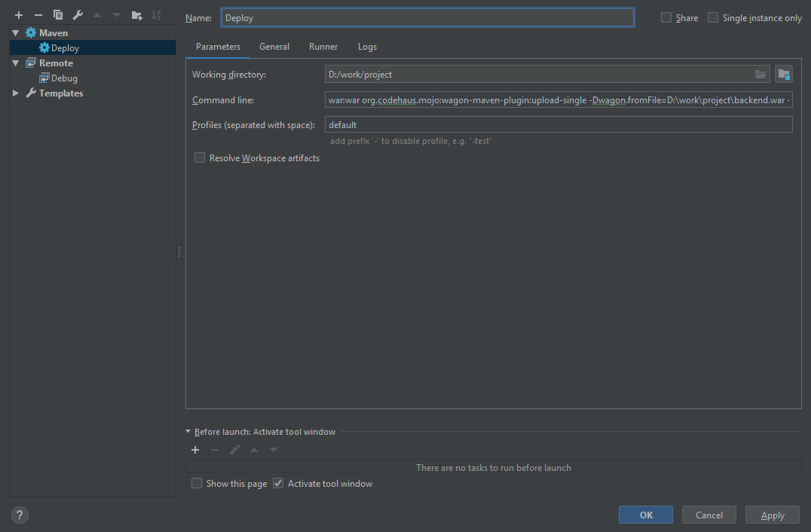Expand the Templates node
The height and width of the screenshot is (532, 811).
pyautogui.click(x=14, y=93)
